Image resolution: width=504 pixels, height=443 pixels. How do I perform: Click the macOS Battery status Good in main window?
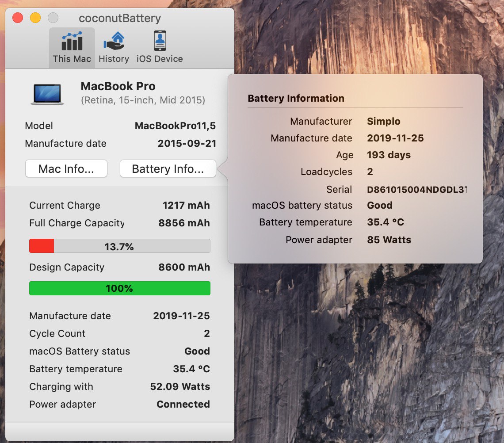(x=197, y=351)
